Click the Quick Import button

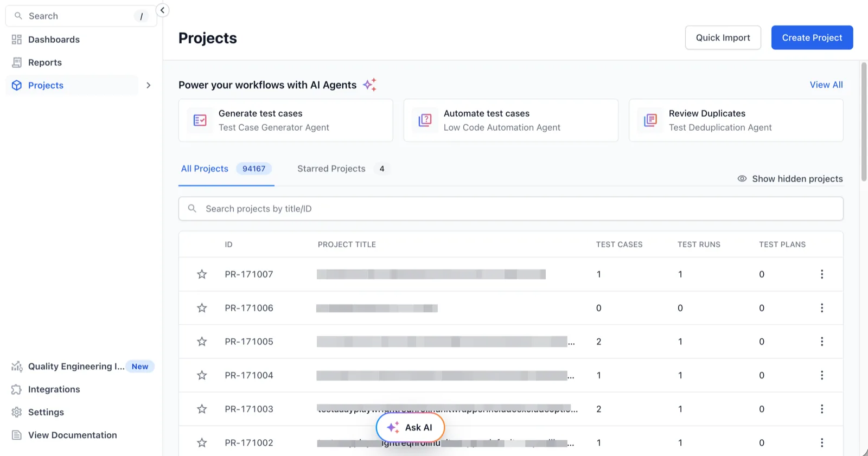click(723, 37)
